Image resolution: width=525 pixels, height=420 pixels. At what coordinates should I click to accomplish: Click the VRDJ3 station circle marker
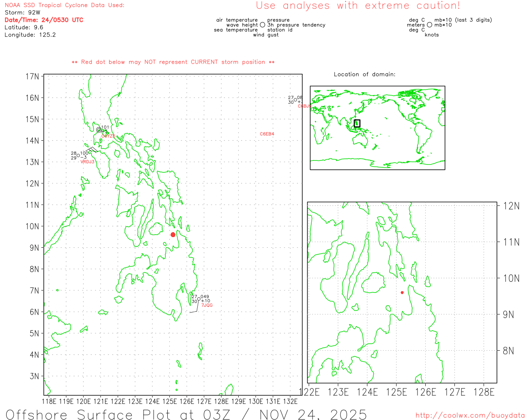(x=78, y=155)
